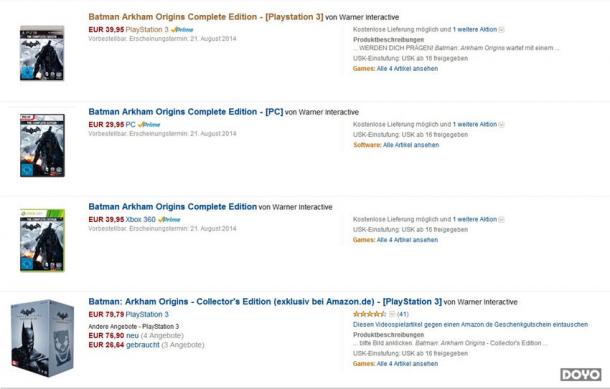Click the Xbox 360 Complete Edition title link
The width and height of the screenshot is (610, 389).
coord(173,207)
